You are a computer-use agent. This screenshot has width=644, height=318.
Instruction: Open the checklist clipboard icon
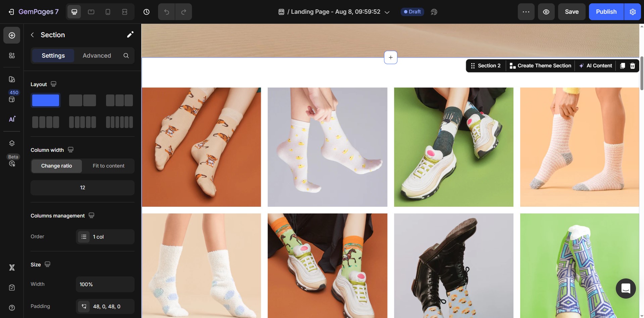(x=12, y=288)
